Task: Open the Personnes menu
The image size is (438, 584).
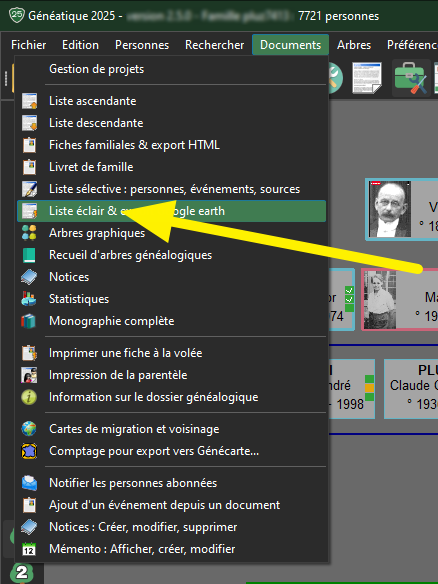Action: 142,45
